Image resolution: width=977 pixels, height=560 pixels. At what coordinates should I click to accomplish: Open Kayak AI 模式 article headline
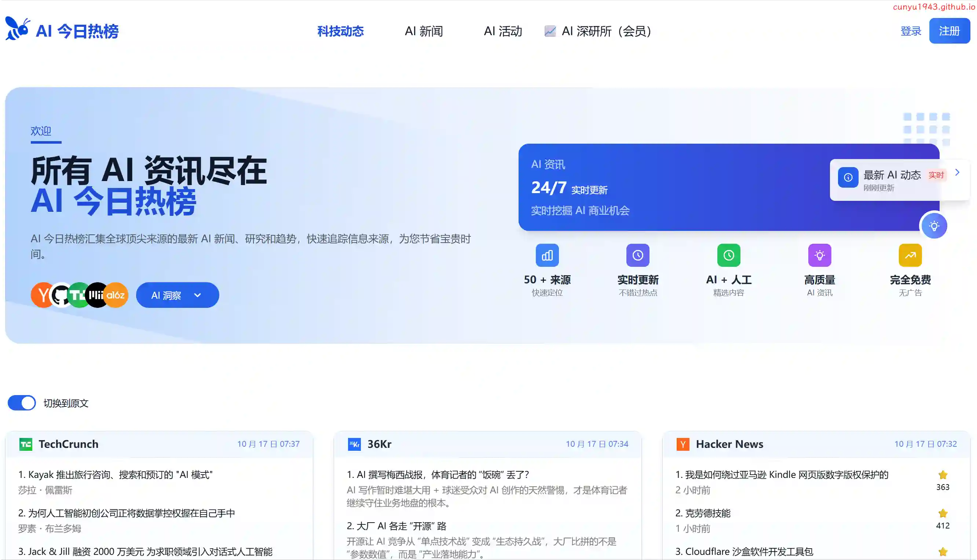point(116,475)
